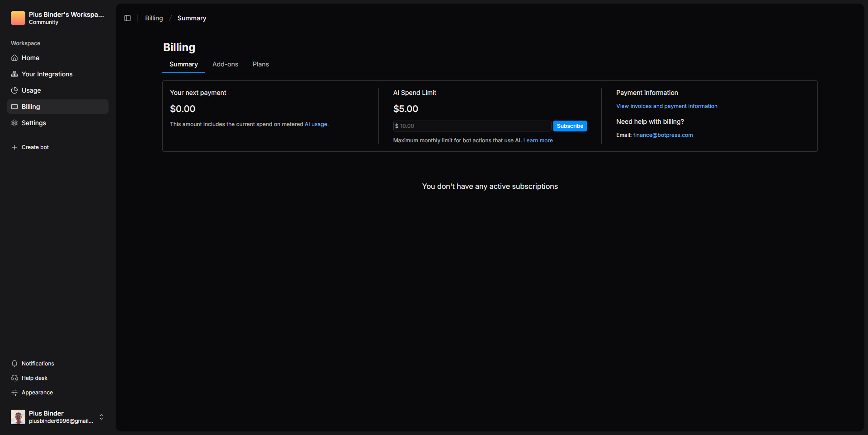Toggle the sidebar collapse panel icon
This screenshot has height=435, width=868.
[x=127, y=18]
